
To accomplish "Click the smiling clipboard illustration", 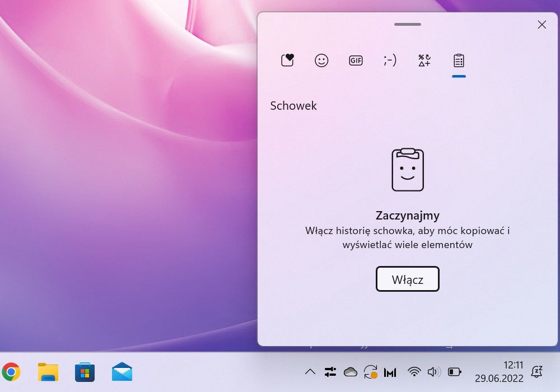I will (408, 170).
